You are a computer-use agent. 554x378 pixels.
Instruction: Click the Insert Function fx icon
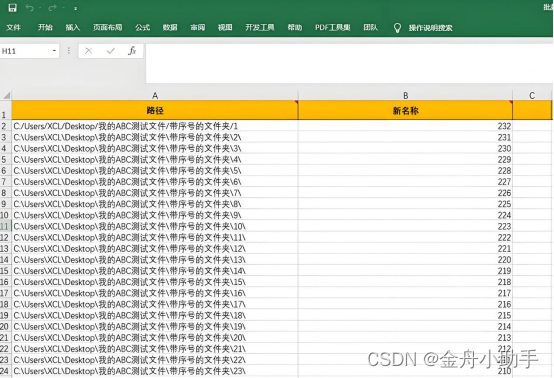click(132, 51)
